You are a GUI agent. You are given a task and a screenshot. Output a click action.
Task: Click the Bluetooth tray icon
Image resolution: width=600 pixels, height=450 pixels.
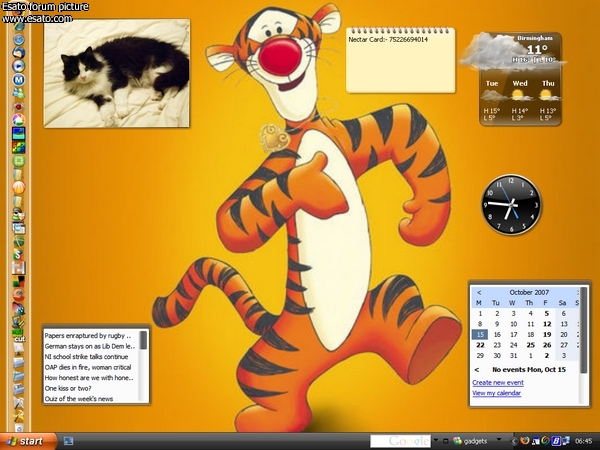tap(556, 441)
